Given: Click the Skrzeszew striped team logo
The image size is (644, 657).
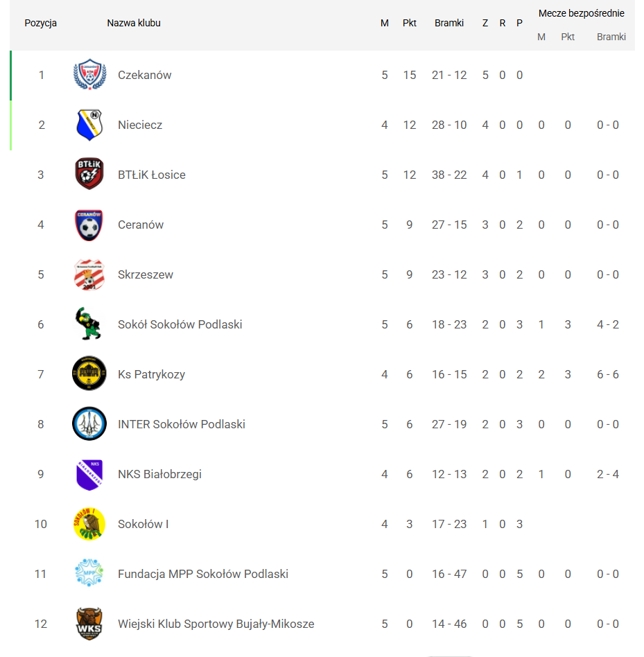Looking at the screenshot, I should [x=89, y=274].
